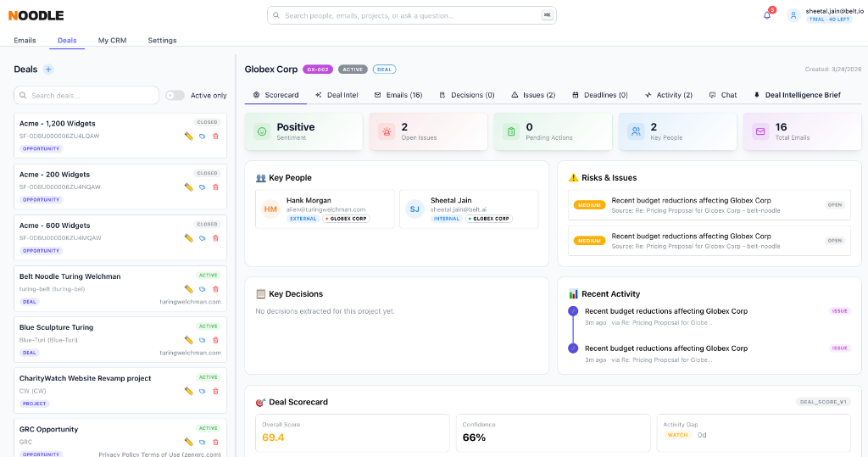Tag the Blue Sculpture Turing deal
This screenshot has height=457, width=868.
click(x=202, y=340)
